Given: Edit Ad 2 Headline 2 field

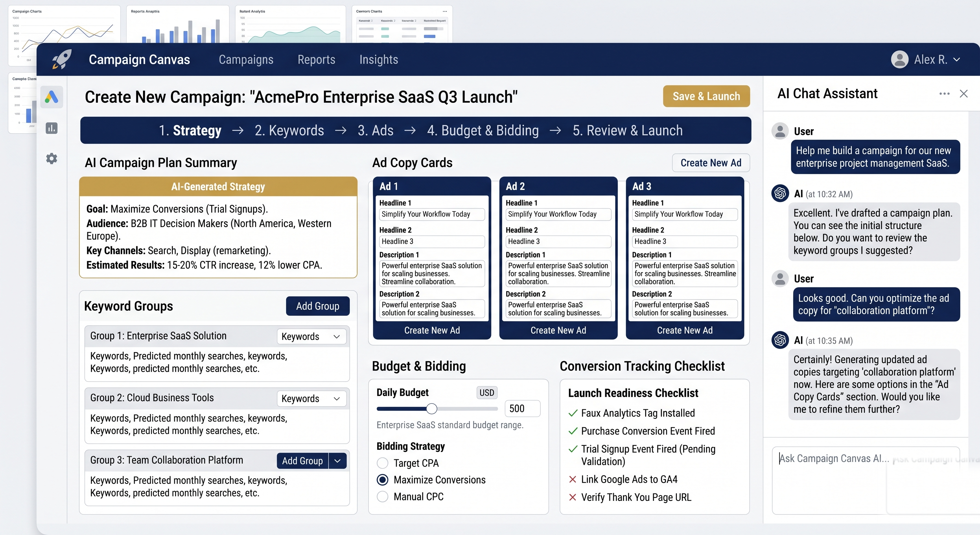Looking at the screenshot, I should click(558, 241).
